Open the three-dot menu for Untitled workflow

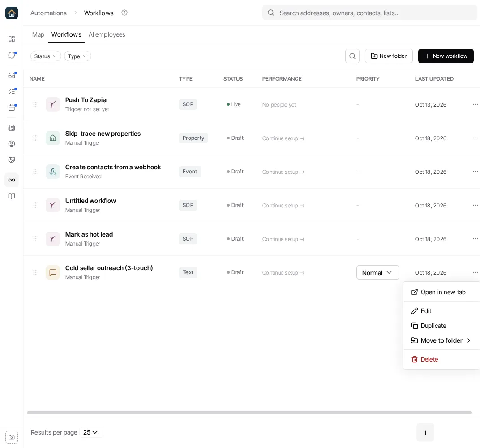coord(475,205)
